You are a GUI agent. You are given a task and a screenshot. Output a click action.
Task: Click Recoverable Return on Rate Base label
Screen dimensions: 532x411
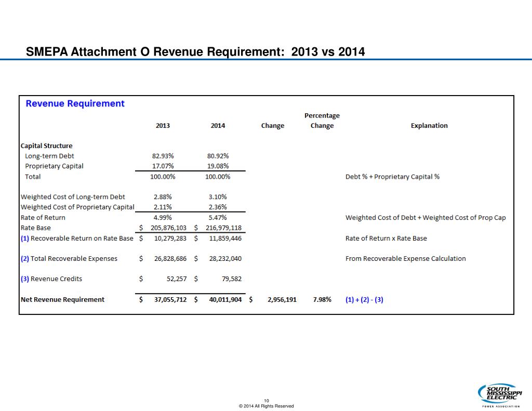[77, 238]
